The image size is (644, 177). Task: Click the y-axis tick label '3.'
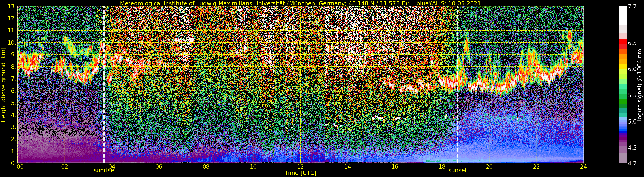[x=13, y=127]
